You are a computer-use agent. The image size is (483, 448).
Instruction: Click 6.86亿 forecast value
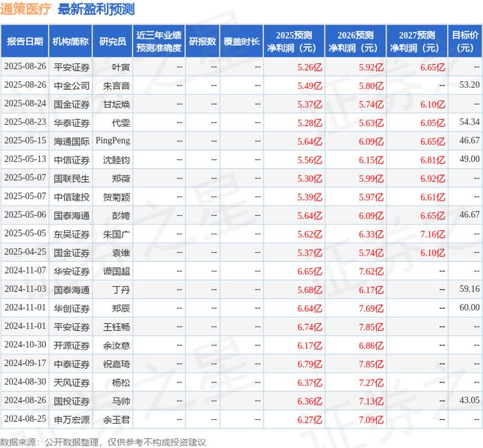click(371, 345)
